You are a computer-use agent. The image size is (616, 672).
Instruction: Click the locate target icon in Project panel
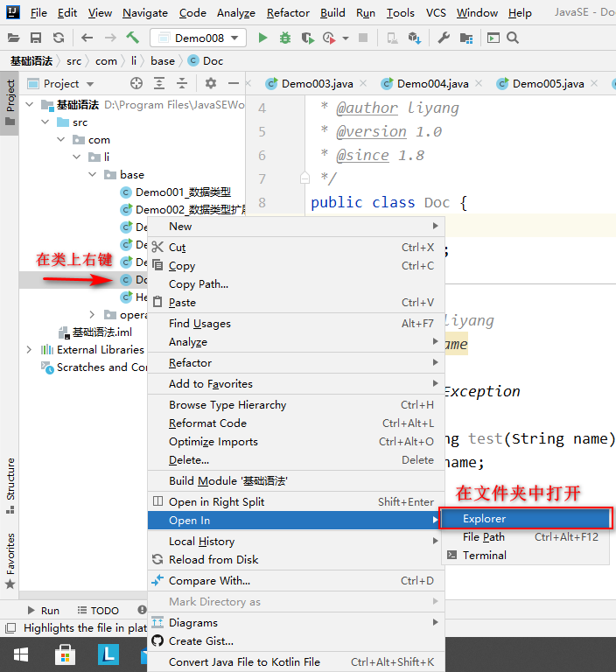(x=136, y=83)
